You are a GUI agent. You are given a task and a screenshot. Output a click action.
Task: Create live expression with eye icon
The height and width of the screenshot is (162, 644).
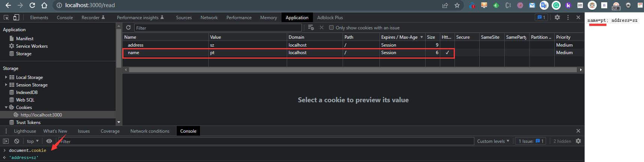(49, 141)
